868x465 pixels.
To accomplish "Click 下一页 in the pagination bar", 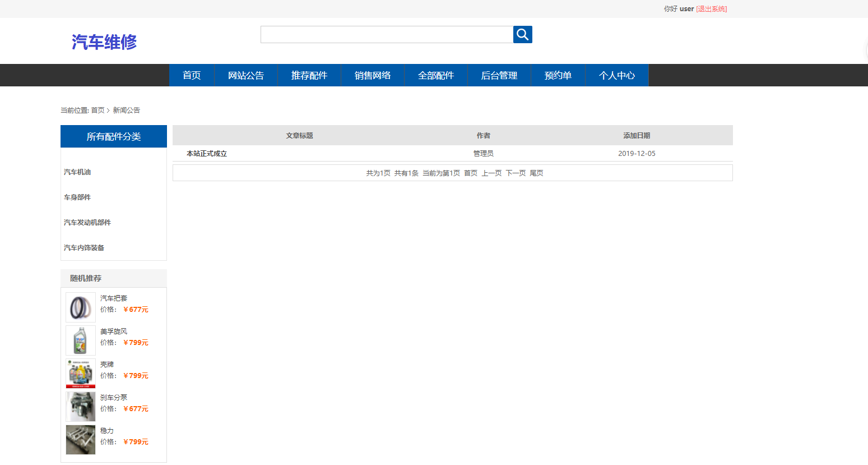I will [x=515, y=173].
